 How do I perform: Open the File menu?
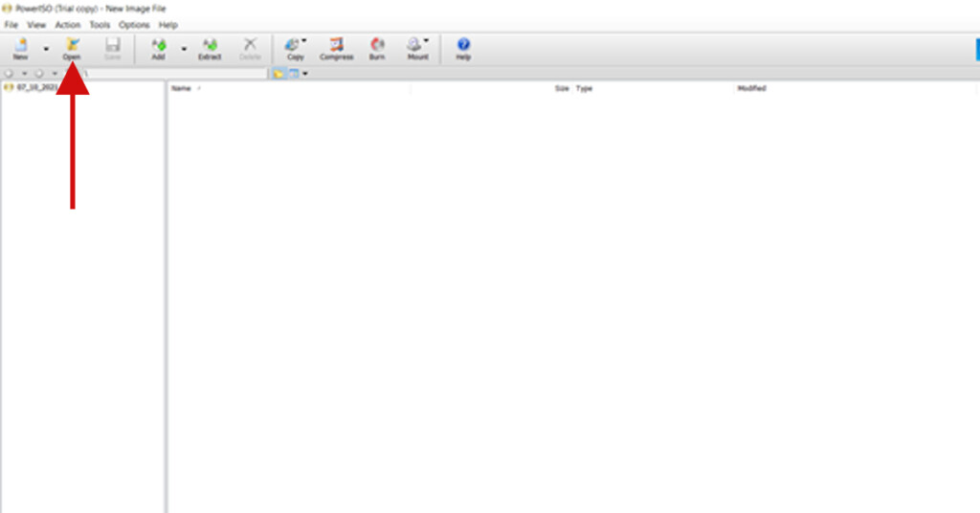coord(11,25)
